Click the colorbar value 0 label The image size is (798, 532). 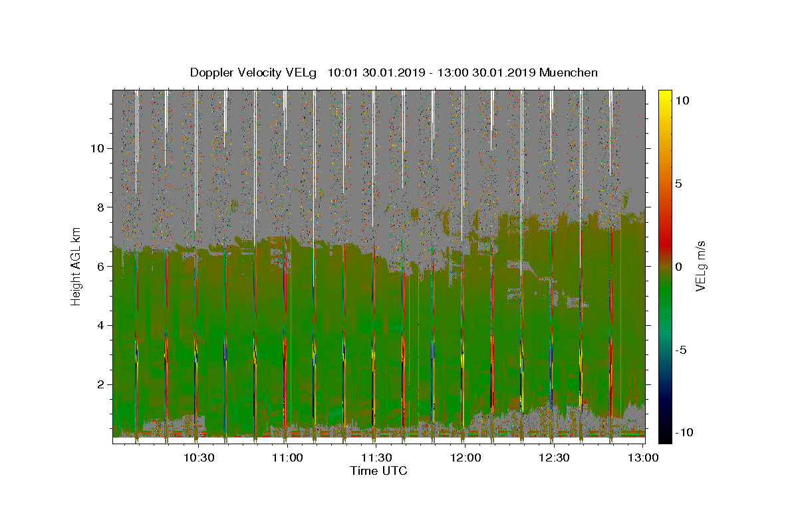[680, 266]
